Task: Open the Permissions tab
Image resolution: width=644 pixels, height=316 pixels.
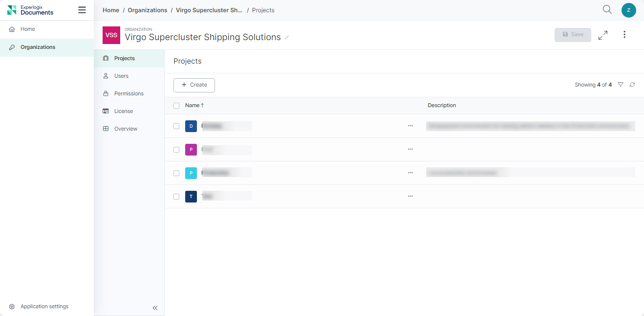Action: tap(129, 93)
